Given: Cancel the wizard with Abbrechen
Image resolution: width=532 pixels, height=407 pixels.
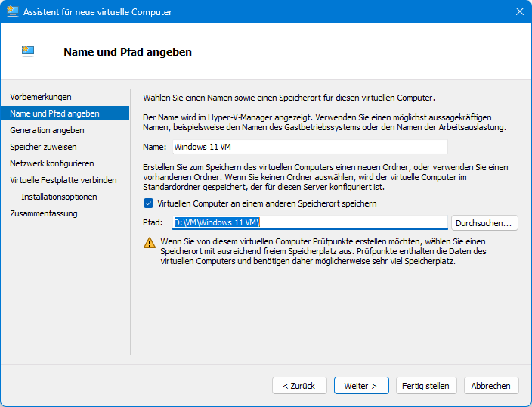Looking at the screenshot, I should pyautogui.click(x=491, y=385).
